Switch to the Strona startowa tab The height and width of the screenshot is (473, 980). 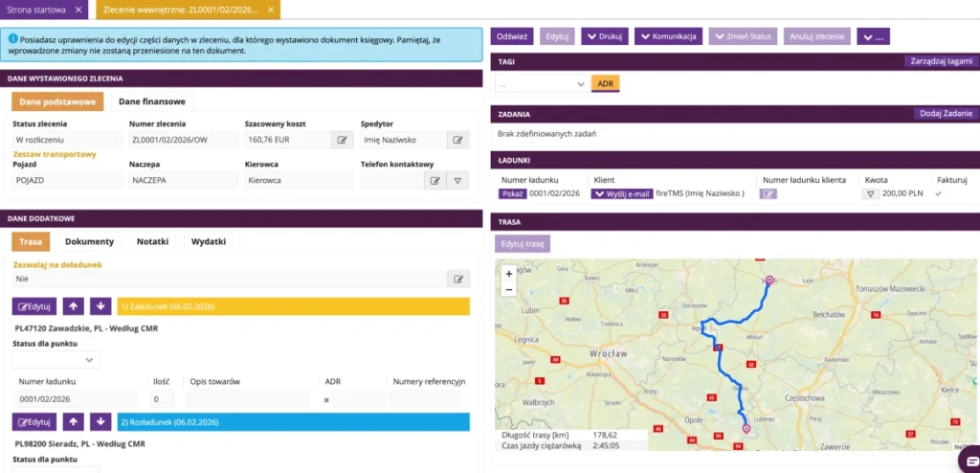click(38, 10)
